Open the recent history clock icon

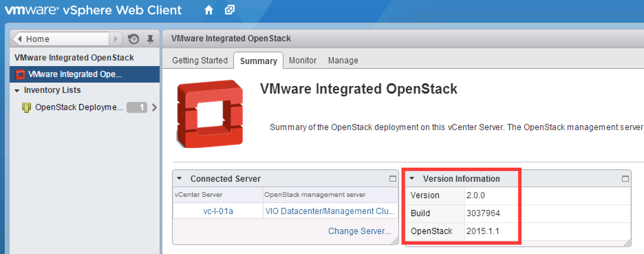(x=133, y=39)
